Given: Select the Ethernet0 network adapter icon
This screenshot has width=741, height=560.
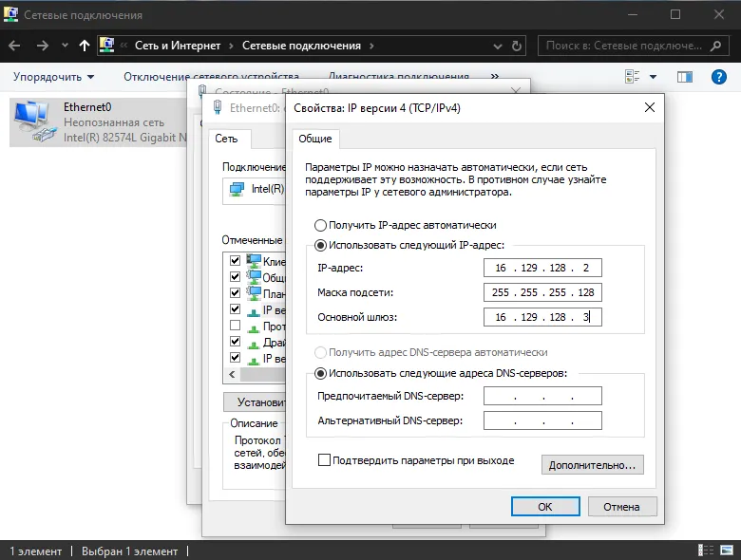Looking at the screenshot, I should tap(33, 121).
